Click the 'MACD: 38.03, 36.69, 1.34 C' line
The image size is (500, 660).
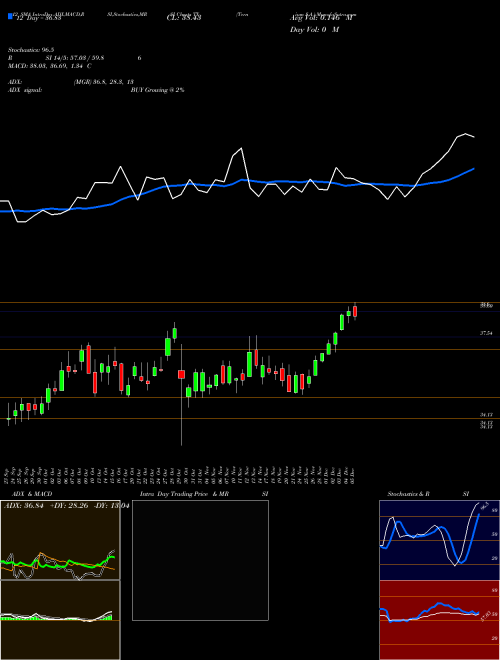click(50, 66)
